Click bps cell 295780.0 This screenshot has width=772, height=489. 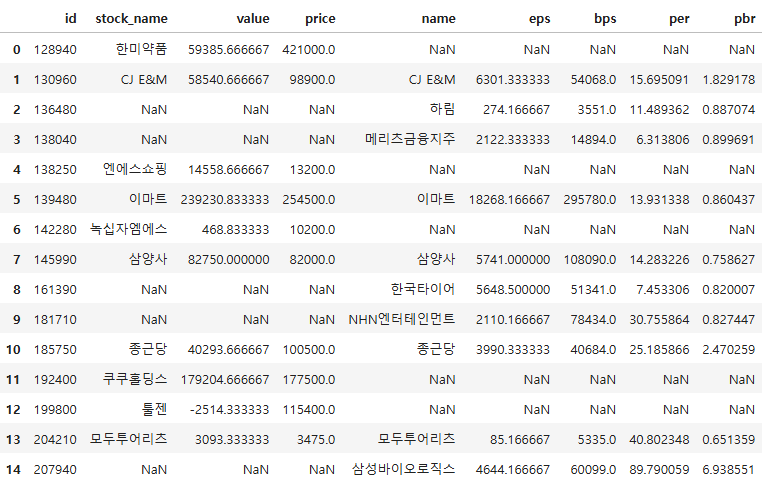tap(590, 200)
